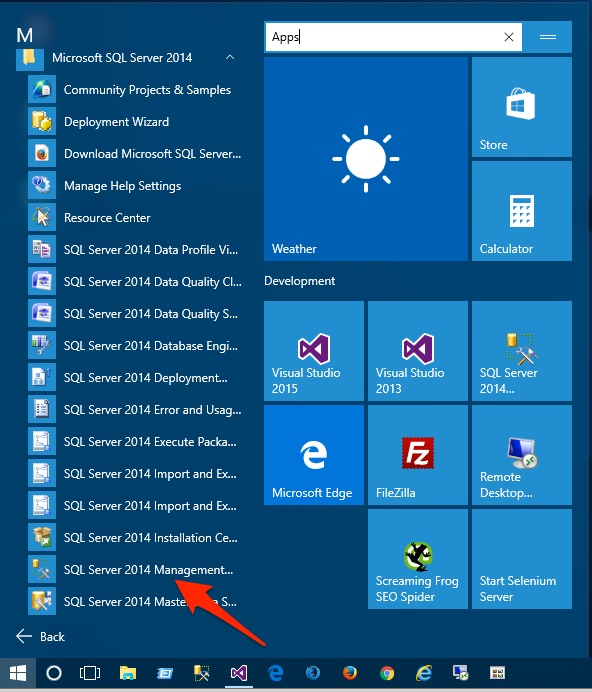
Task: Open File Explorer from taskbar
Action: 128,673
